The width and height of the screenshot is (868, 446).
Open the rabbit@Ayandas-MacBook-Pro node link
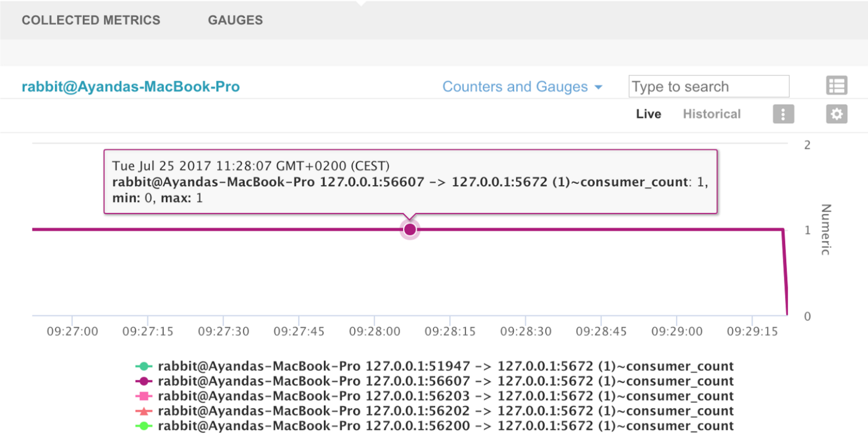coord(131,87)
